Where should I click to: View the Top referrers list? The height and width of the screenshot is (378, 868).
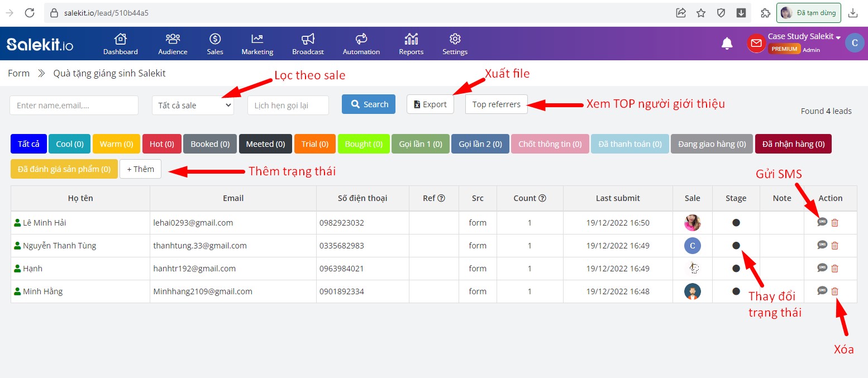(496, 104)
